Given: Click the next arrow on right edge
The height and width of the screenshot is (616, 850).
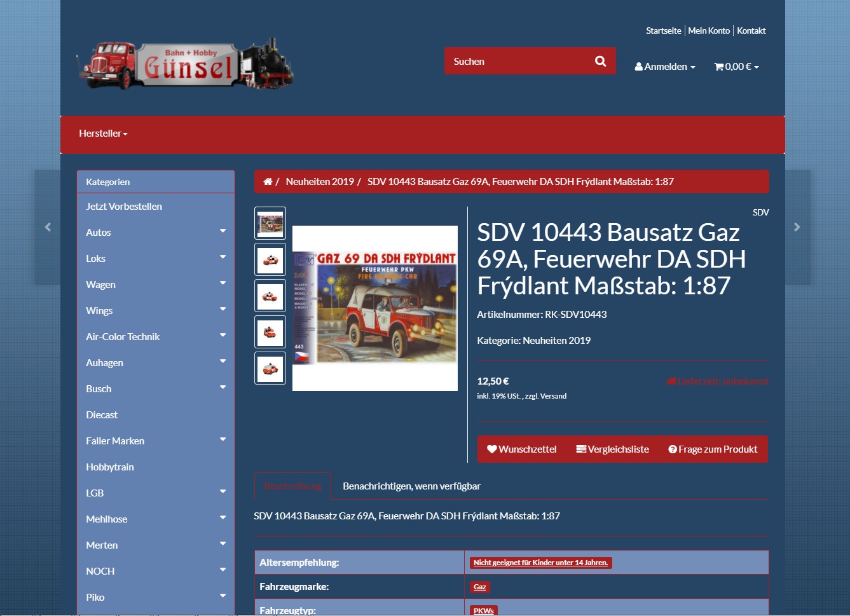Looking at the screenshot, I should coord(797,227).
